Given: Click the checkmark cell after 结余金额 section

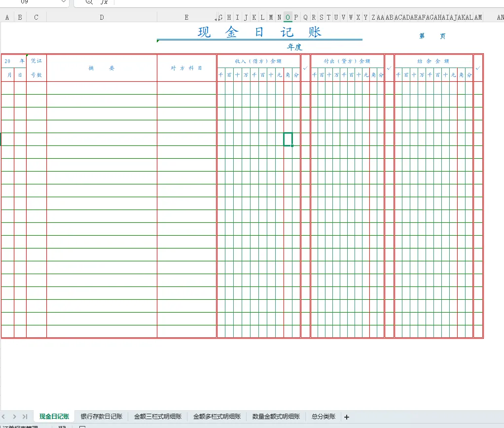Looking at the screenshot, I should pyautogui.click(x=478, y=68).
